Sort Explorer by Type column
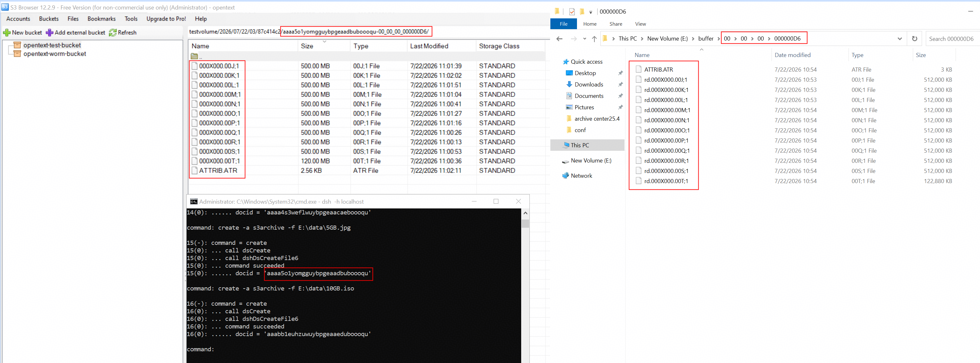 tap(857, 55)
